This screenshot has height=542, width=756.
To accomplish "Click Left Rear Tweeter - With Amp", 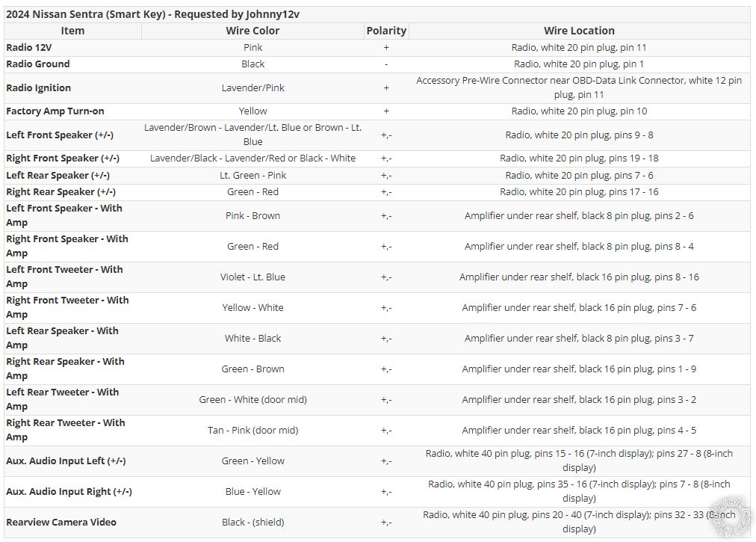I will [62, 399].
